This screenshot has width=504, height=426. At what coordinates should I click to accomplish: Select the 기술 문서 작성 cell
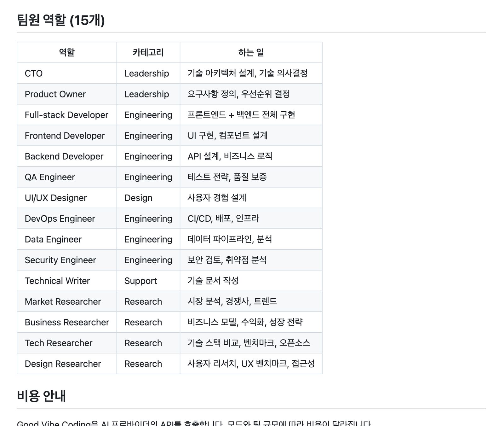(x=251, y=281)
